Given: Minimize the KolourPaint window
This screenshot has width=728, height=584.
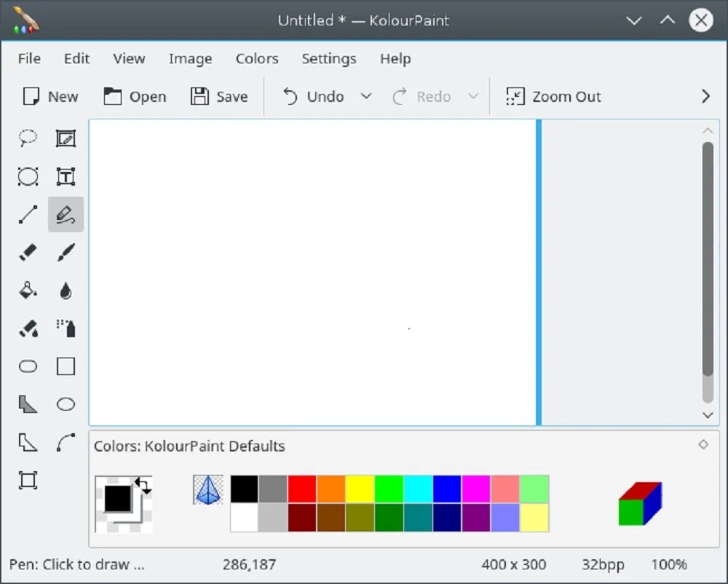Looking at the screenshot, I should 634,20.
